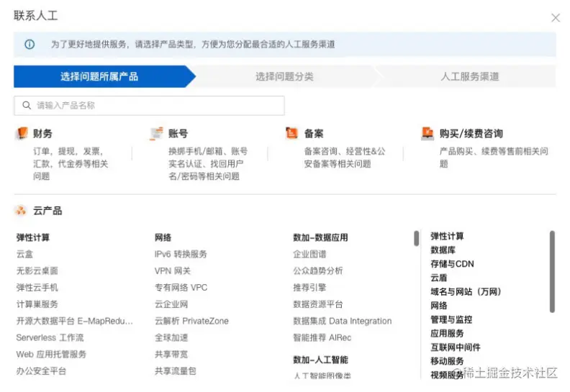Choose the 数据资源平台 product
This screenshot has width=570, height=392.
point(318,304)
